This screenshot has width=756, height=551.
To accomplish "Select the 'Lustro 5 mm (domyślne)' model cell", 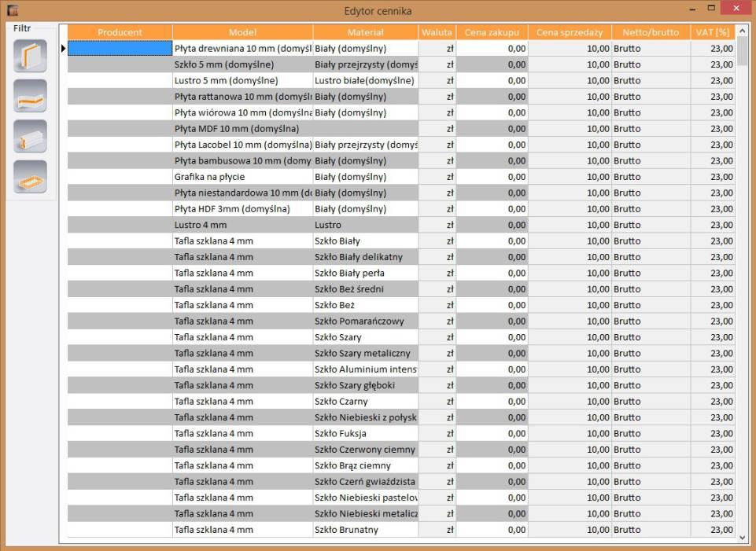I will (242, 80).
